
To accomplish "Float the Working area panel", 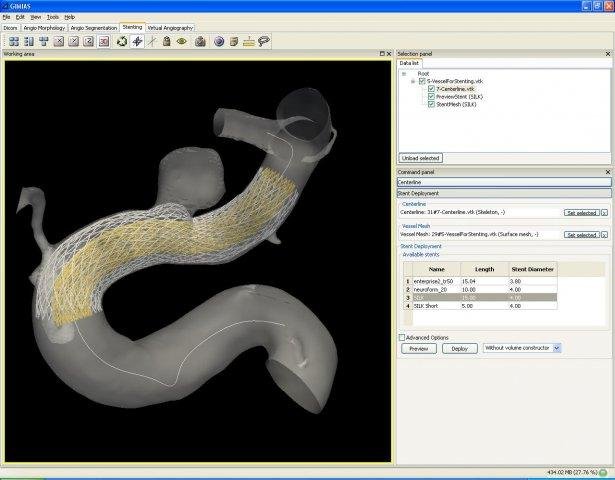I will point(382,54).
